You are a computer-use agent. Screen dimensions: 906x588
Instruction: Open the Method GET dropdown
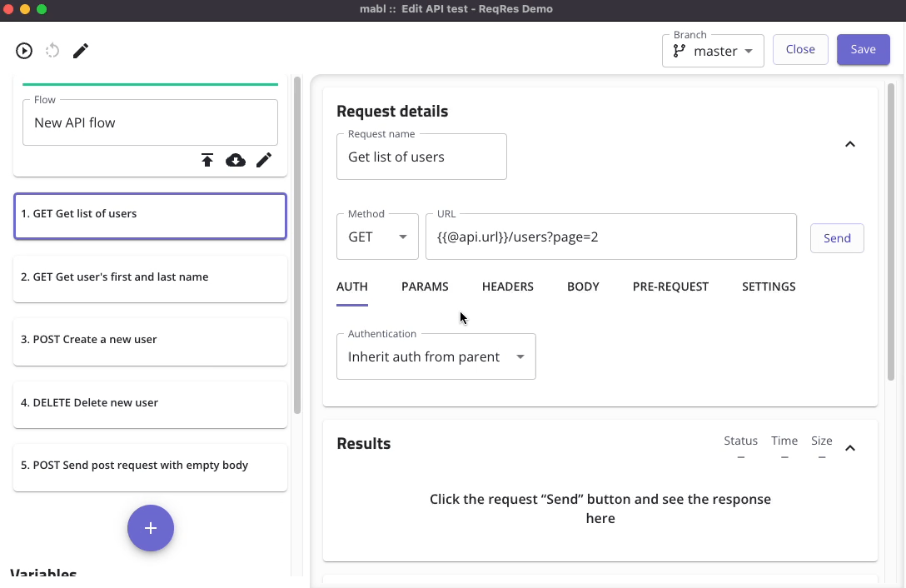tap(377, 237)
